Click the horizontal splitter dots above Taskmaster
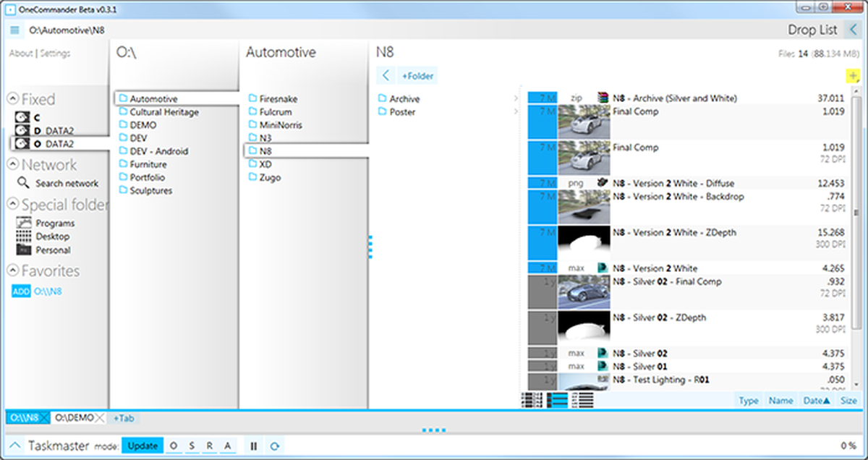This screenshot has width=868, height=460. tap(434, 430)
